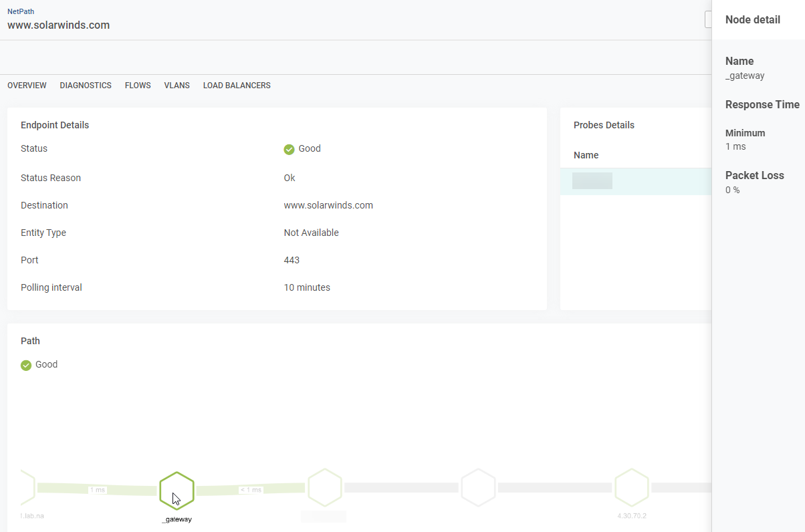Click the hexagon node right of _gateway

[x=324, y=488]
